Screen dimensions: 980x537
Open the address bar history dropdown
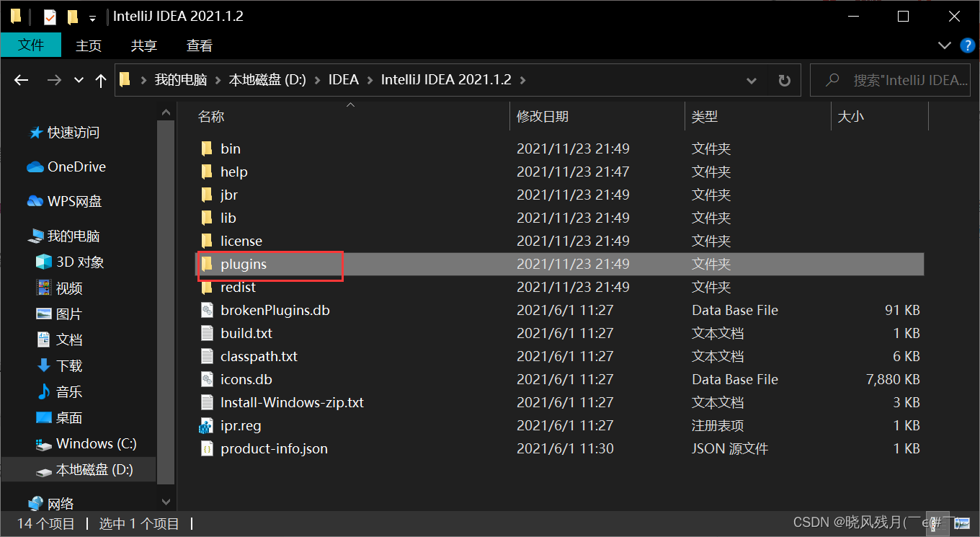[x=752, y=80]
